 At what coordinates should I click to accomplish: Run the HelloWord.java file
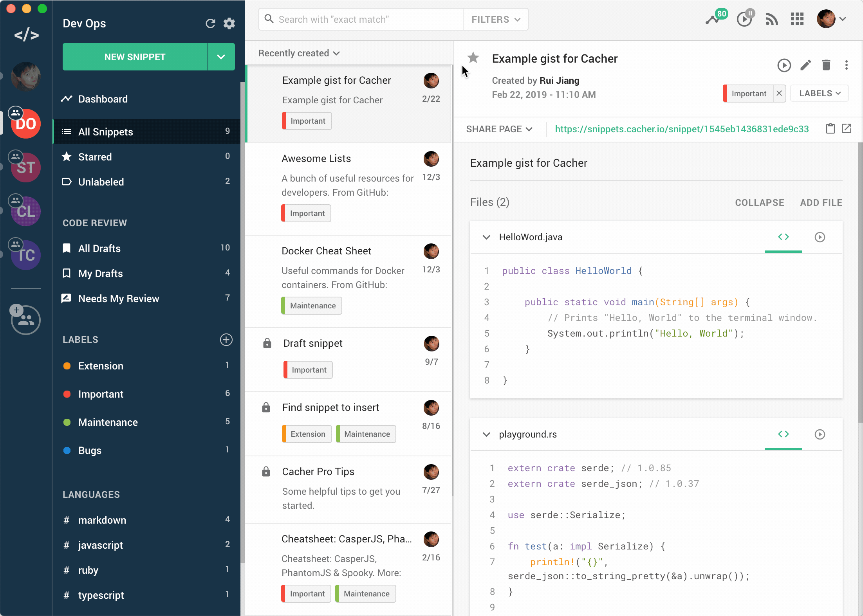pyautogui.click(x=820, y=237)
